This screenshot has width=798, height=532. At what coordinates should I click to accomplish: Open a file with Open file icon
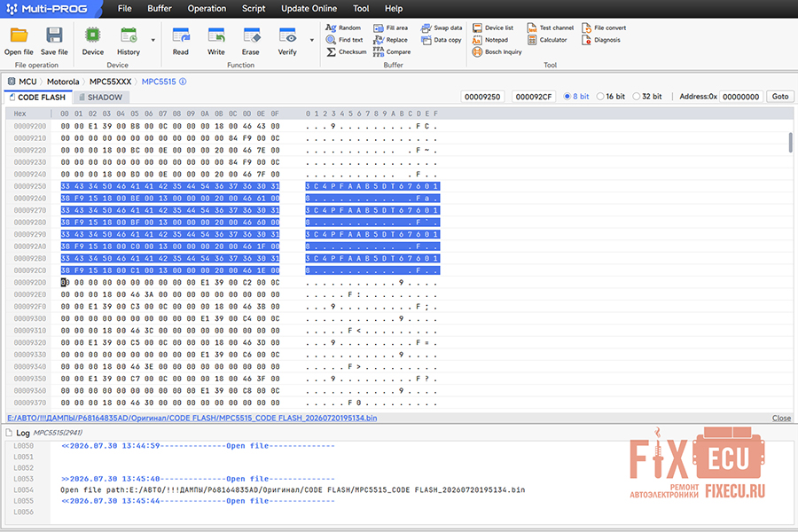pyautogui.click(x=19, y=42)
